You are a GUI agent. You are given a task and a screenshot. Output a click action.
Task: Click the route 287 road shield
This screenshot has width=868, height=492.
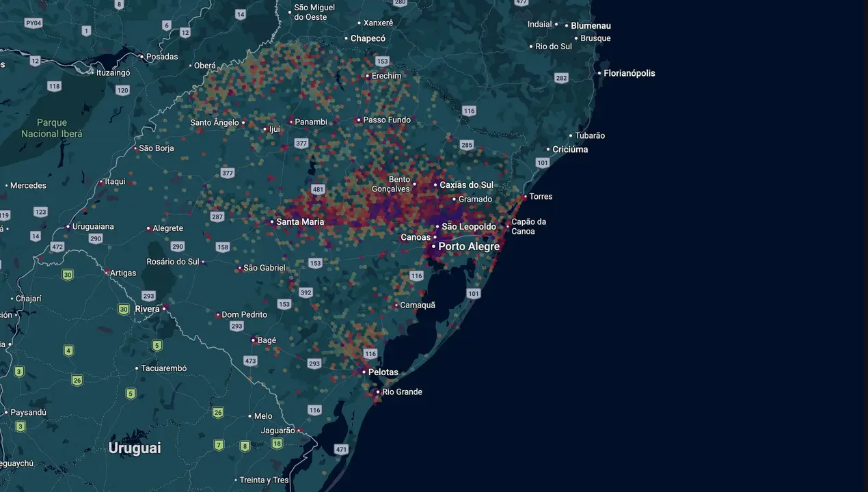click(217, 217)
